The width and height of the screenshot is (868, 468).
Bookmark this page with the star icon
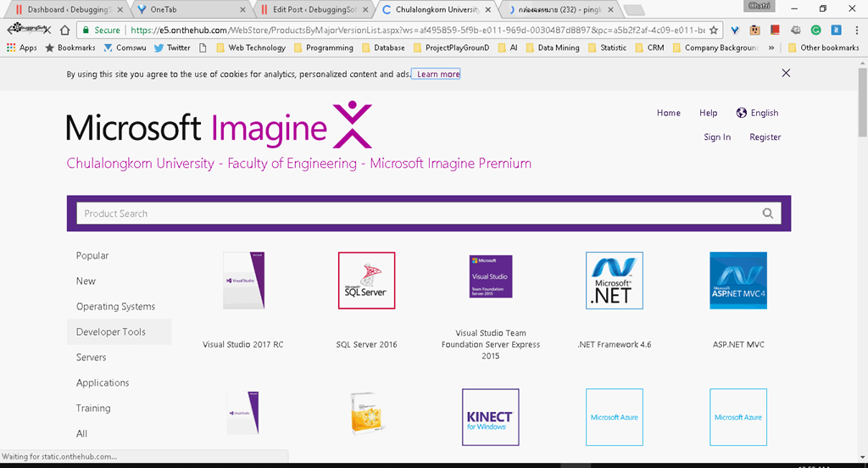pos(714,30)
